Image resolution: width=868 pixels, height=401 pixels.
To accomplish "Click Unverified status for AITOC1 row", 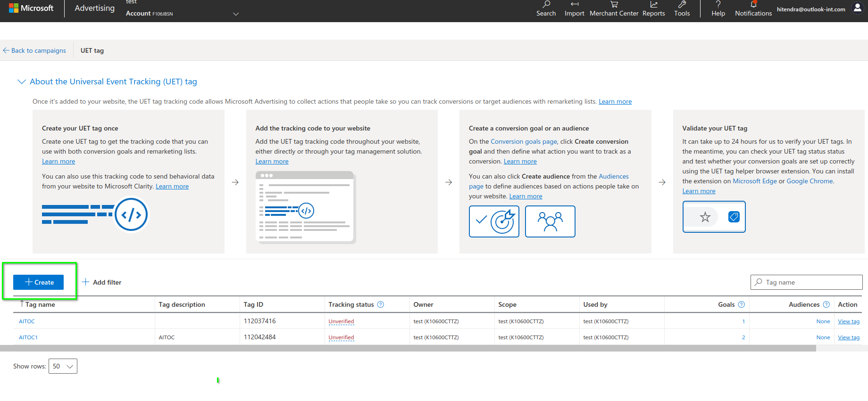I will [x=341, y=337].
